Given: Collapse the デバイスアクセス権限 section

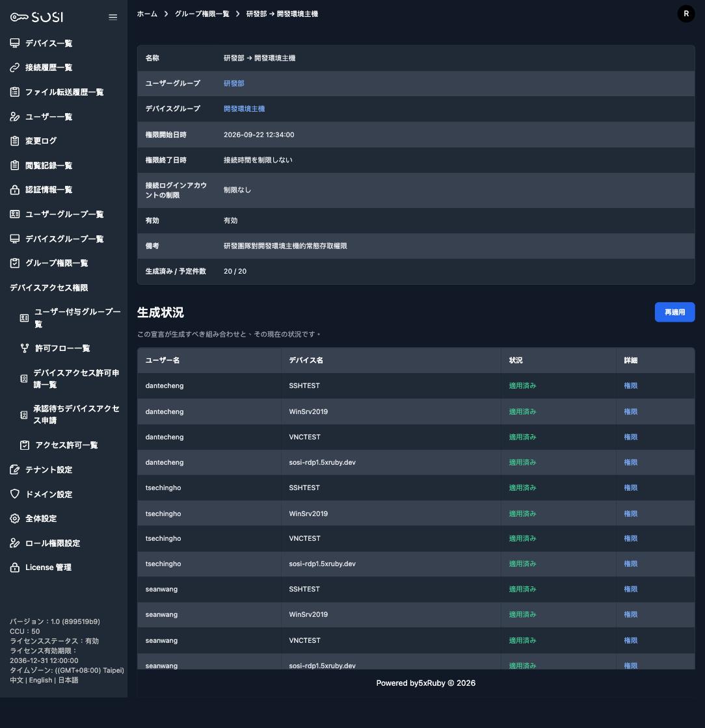Looking at the screenshot, I should click(x=49, y=288).
